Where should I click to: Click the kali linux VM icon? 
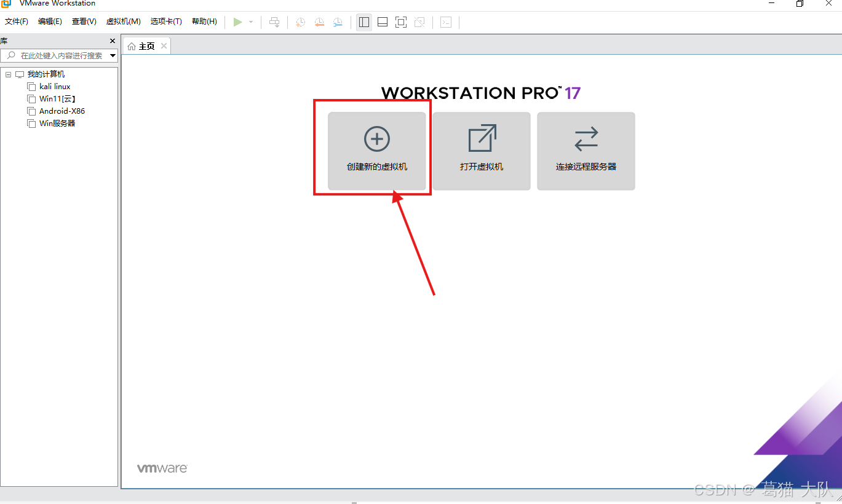31,87
